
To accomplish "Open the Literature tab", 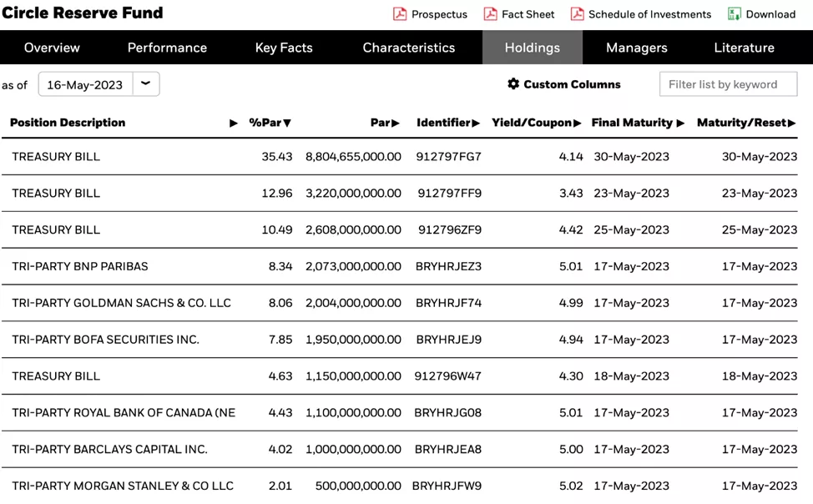I will tap(744, 48).
